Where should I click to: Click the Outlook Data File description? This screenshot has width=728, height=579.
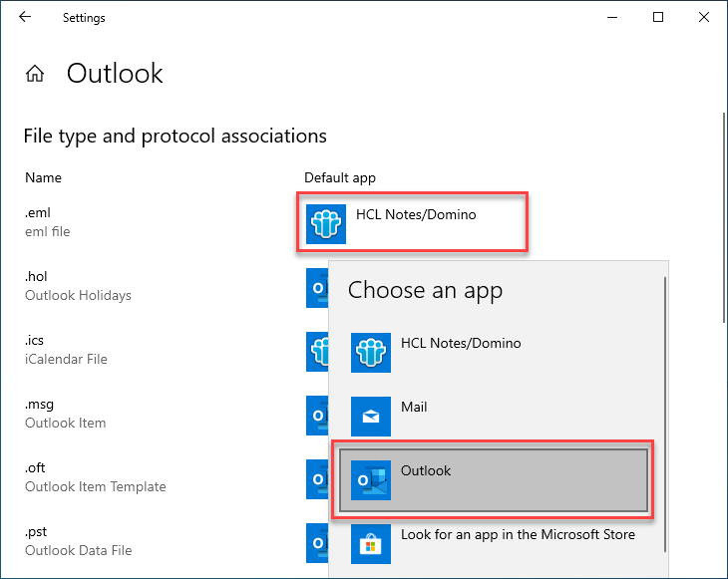tap(78, 551)
